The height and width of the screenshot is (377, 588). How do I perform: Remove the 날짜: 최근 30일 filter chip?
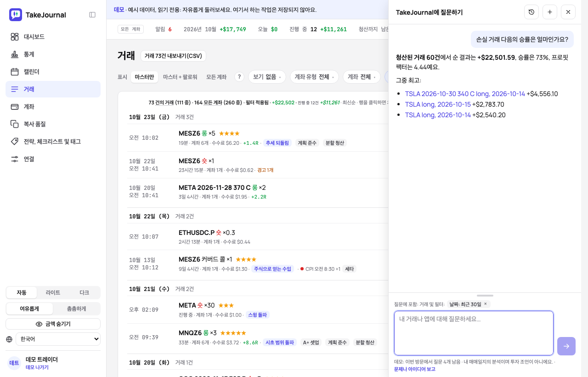click(485, 304)
